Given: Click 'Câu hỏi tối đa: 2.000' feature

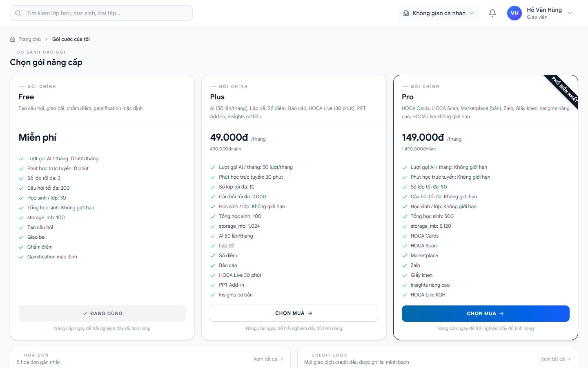Looking at the screenshot, I should tap(243, 197).
